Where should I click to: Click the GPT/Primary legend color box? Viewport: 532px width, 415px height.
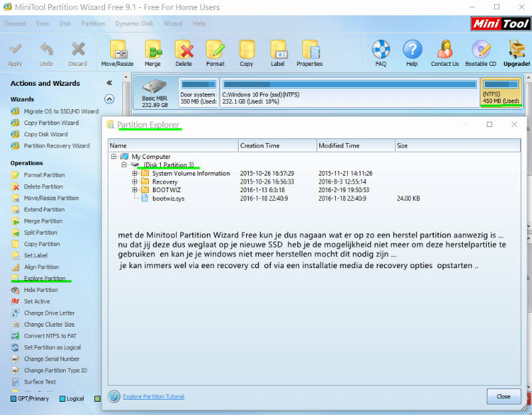coord(13,399)
